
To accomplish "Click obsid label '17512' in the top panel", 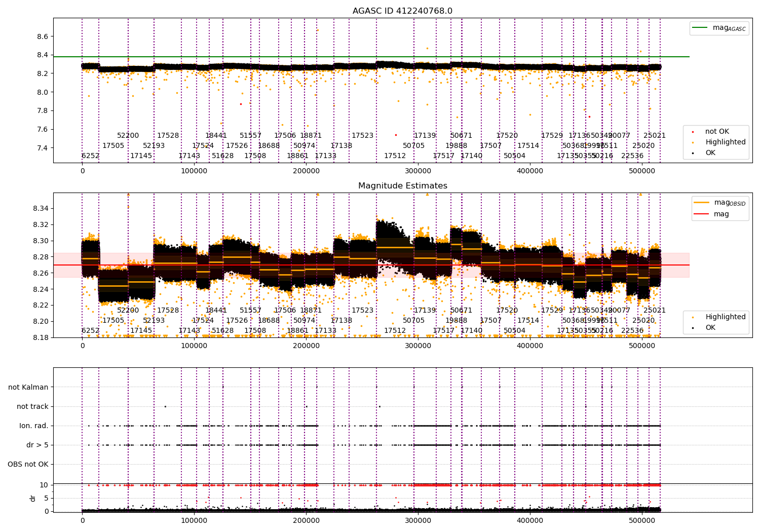I will [x=395, y=156].
